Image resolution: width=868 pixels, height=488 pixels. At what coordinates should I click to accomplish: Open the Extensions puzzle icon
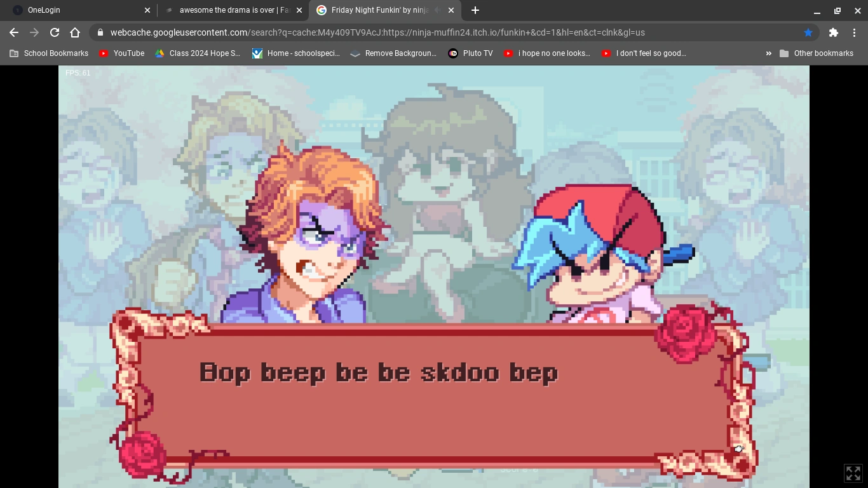coord(834,32)
